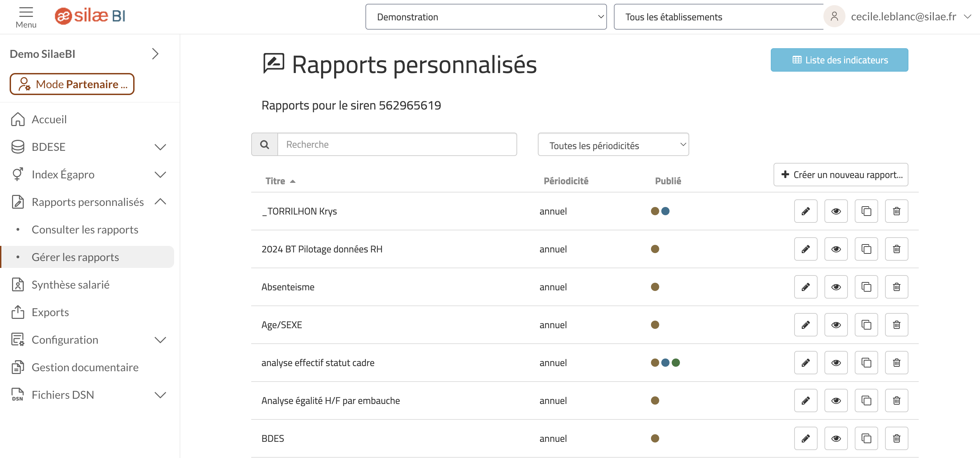Click the preview eye icon for 2024 BT Pilotage données RH
This screenshot has width=980, height=458.
click(836, 249)
